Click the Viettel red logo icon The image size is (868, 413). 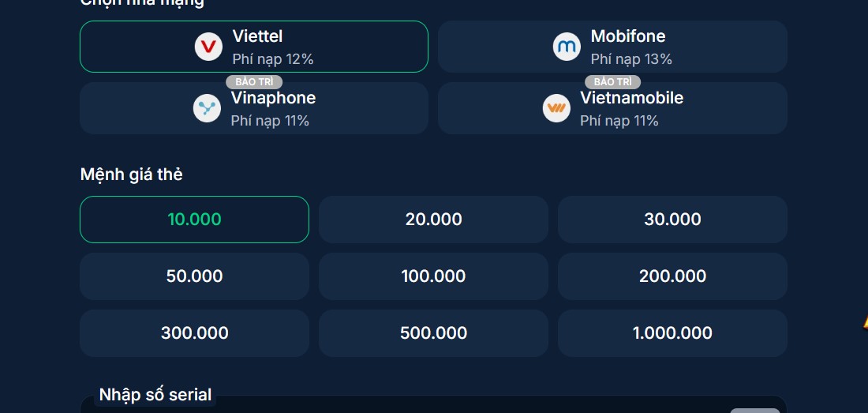[x=208, y=47]
